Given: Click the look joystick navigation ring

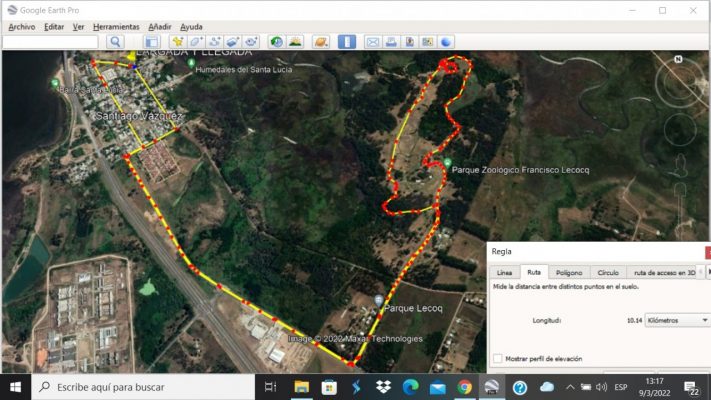Looking at the screenshot, I should [x=680, y=82].
